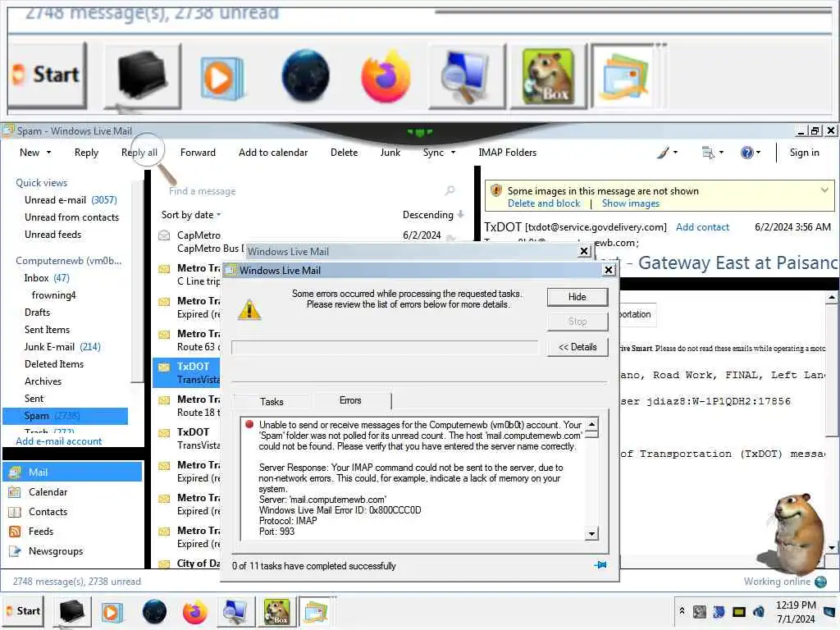This screenshot has width=840, height=630.
Task: Open the Sync dropdown arrow
Action: click(x=453, y=153)
